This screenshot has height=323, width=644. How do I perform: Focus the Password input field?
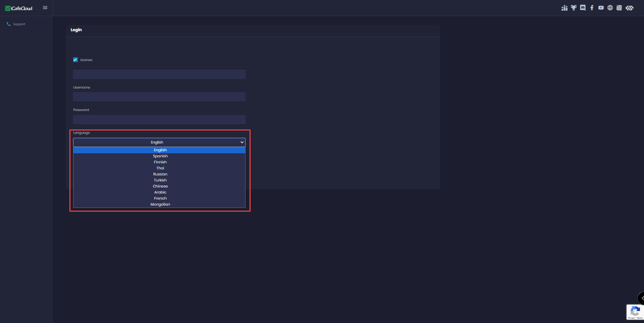pos(159,119)
